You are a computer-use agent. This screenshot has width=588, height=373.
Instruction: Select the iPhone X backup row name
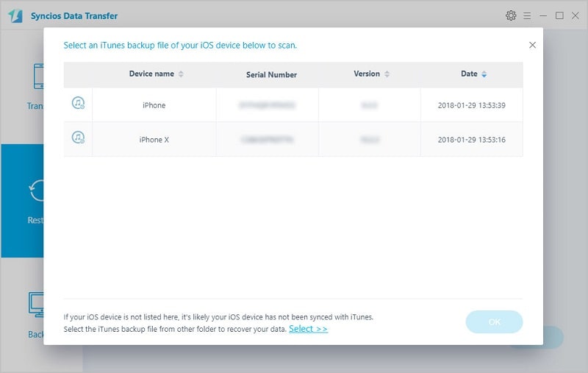coord(154,140)
